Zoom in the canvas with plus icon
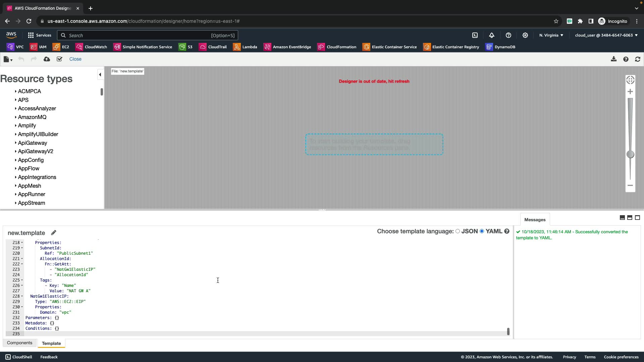The width and height of the screenshot is (644, 362). click(630, 92)
